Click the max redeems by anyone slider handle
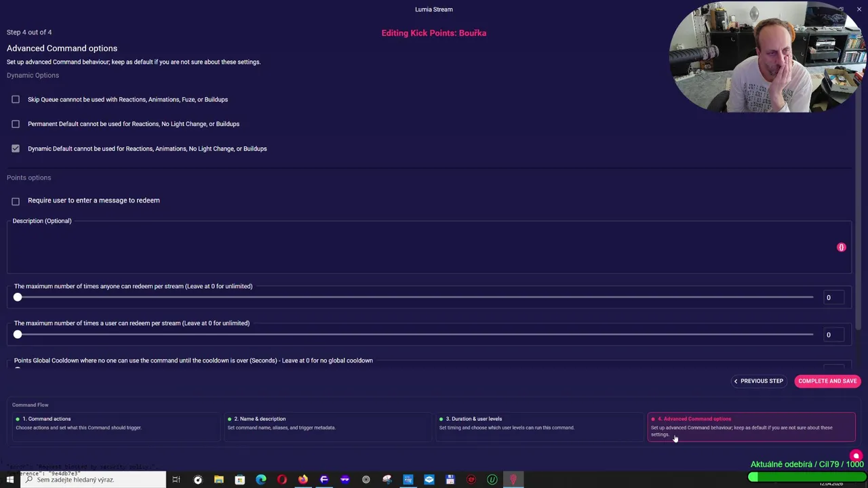 (x=18, y=298)
